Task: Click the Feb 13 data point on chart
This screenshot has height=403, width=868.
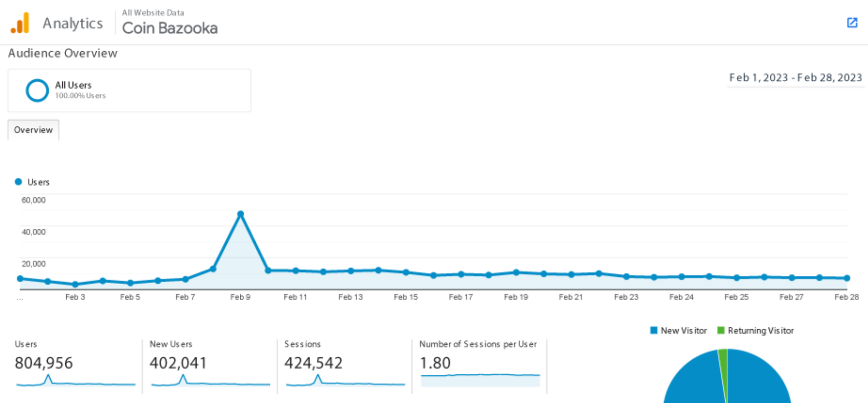Action: (x=351, y=271)
